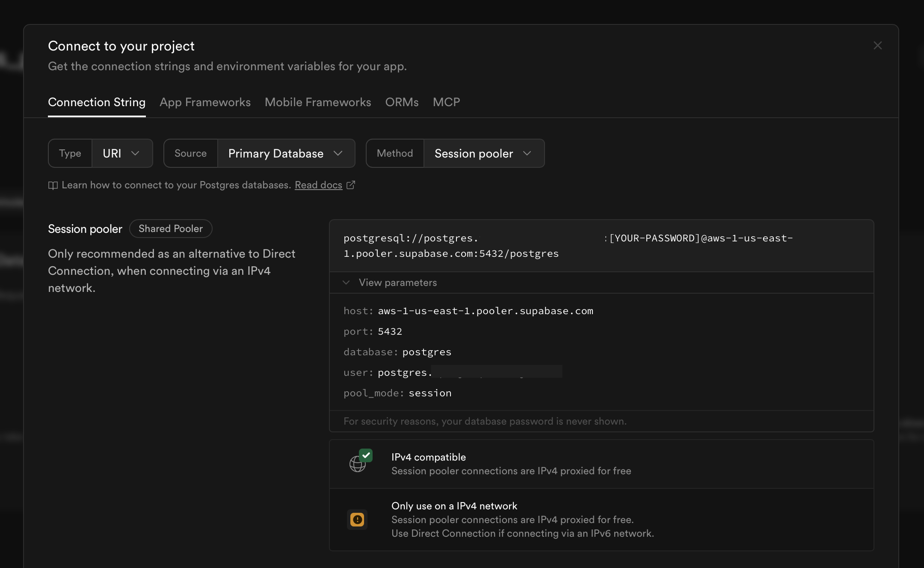Select the Connection String tab
924x568 pixels.
(x=97, y=102)
